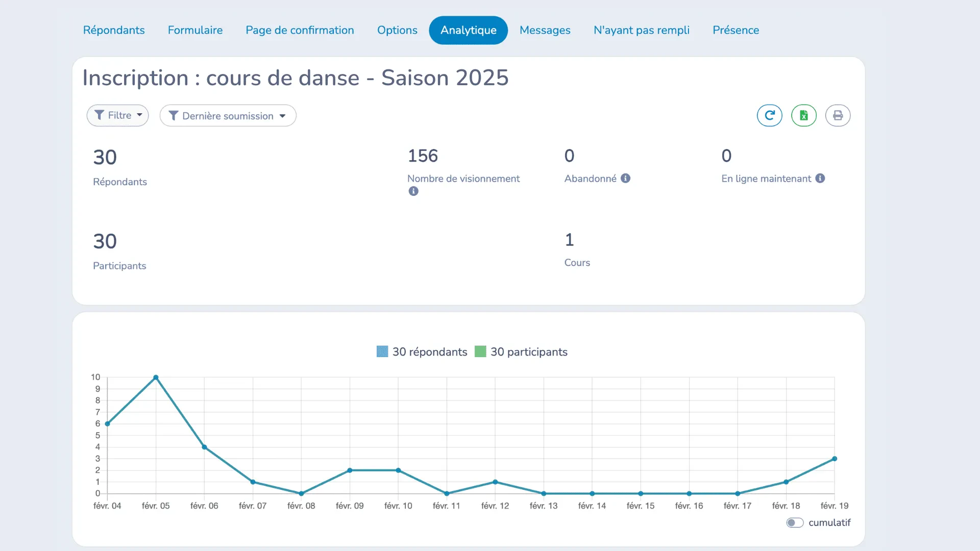Viewport: 980px width, 551px height.
Task: Click the Participants statistic label
Action: [x=119, y=266]
